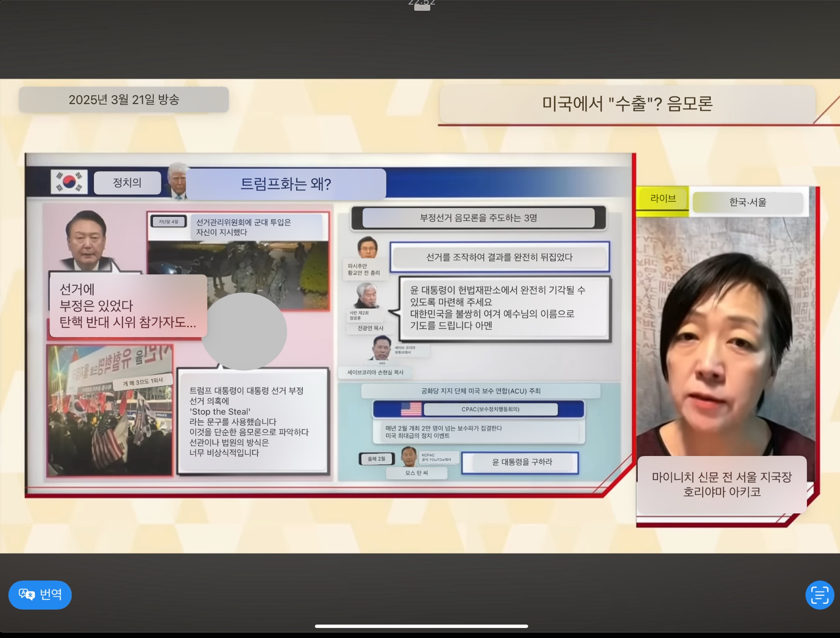The image size is (840, 638).
Task: Click the Live Text scan icon
Action: 819,594
